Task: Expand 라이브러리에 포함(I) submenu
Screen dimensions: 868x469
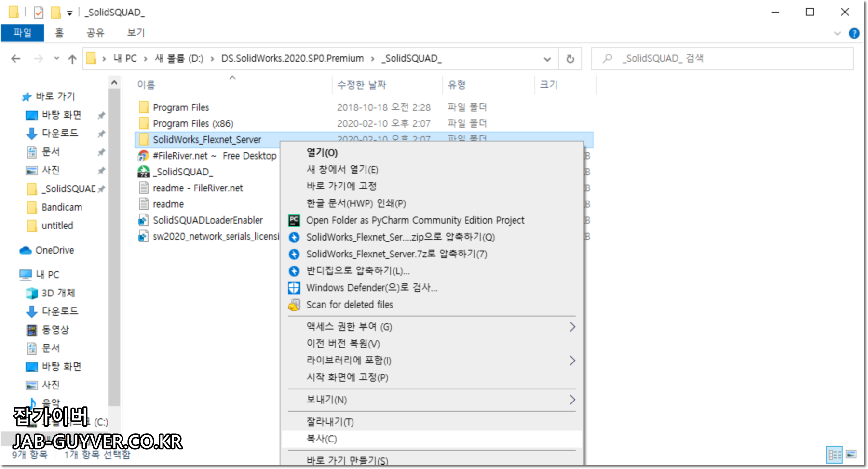Action: click(x=432, y=361)
